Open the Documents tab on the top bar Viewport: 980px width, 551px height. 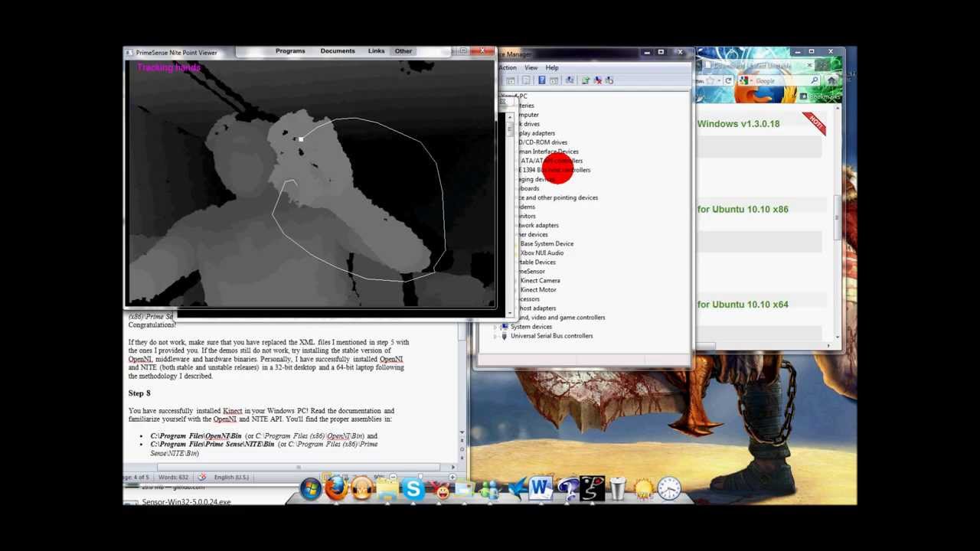[338, 51]
